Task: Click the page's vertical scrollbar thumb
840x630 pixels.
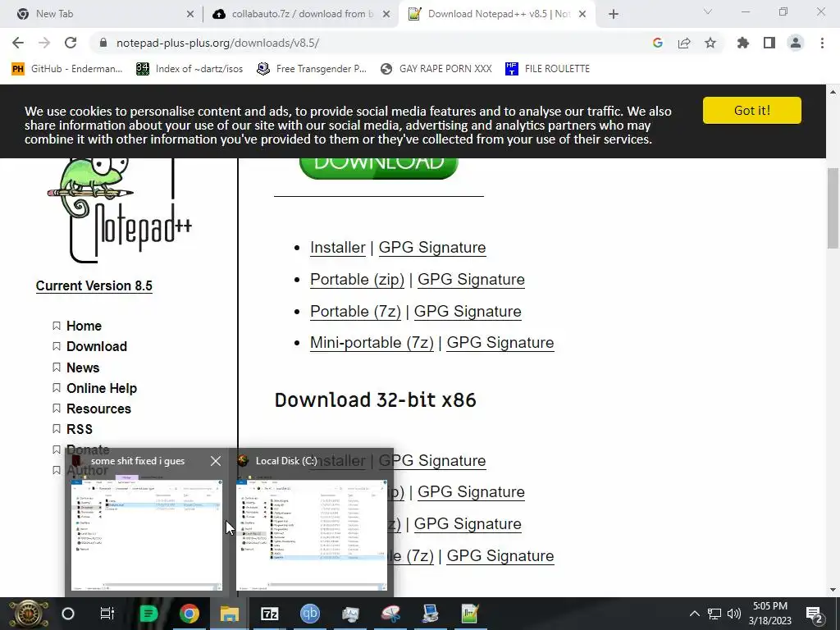Action: click(x=833, y=208)
